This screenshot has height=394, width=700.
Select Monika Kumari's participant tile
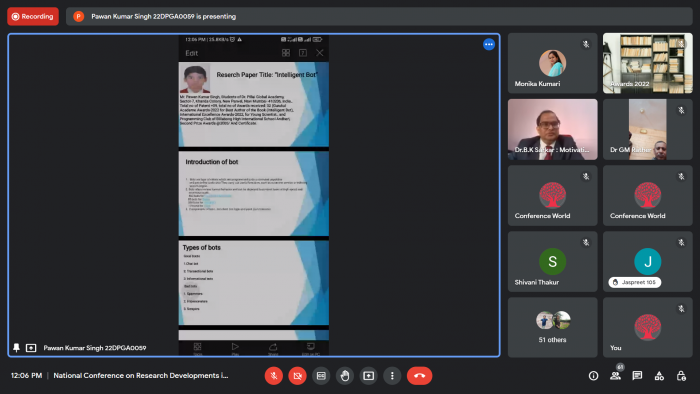tap(552, 63)
